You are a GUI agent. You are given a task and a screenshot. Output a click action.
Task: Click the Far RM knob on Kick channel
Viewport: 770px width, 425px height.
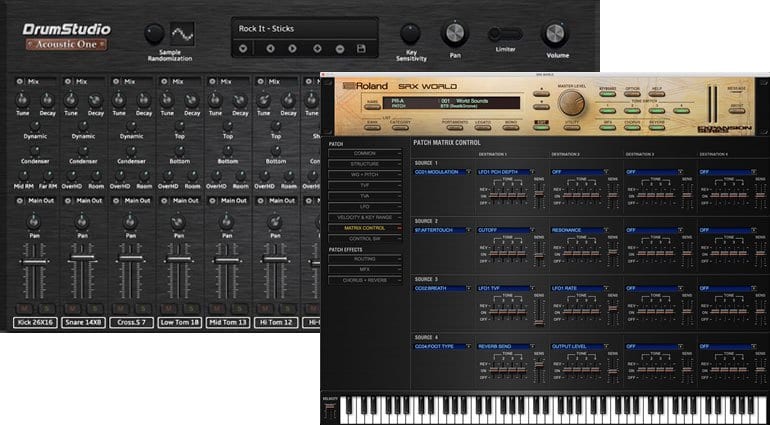(48, 175)
